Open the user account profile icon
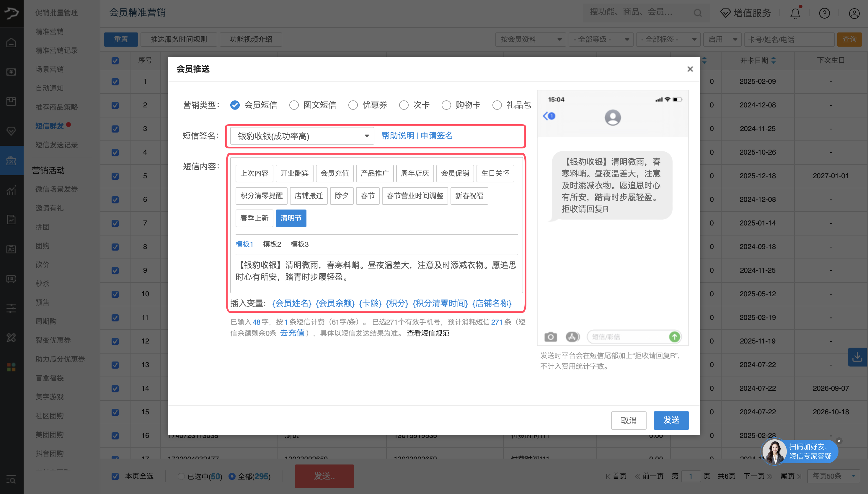 click(854, 14)
